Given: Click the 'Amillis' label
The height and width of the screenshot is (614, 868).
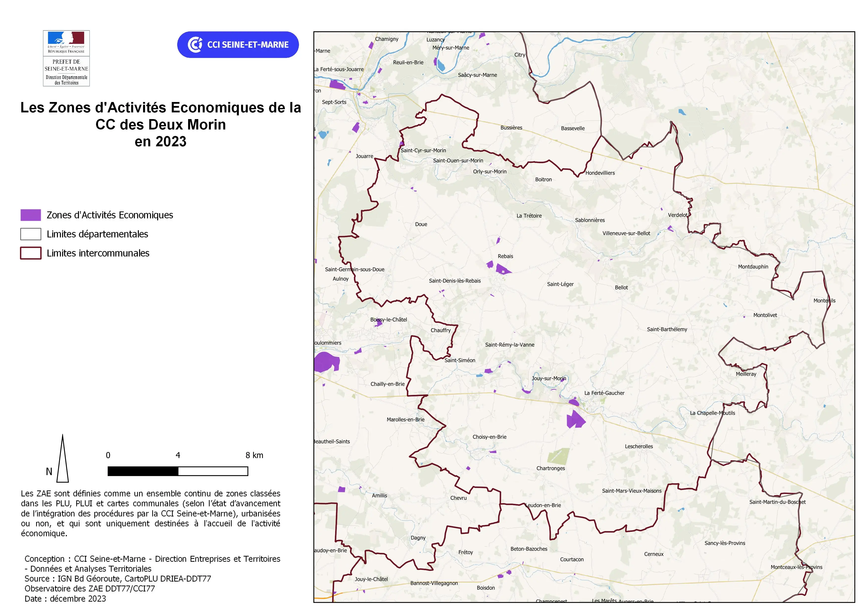Looking at the screenshot, I should coord(379,496).
